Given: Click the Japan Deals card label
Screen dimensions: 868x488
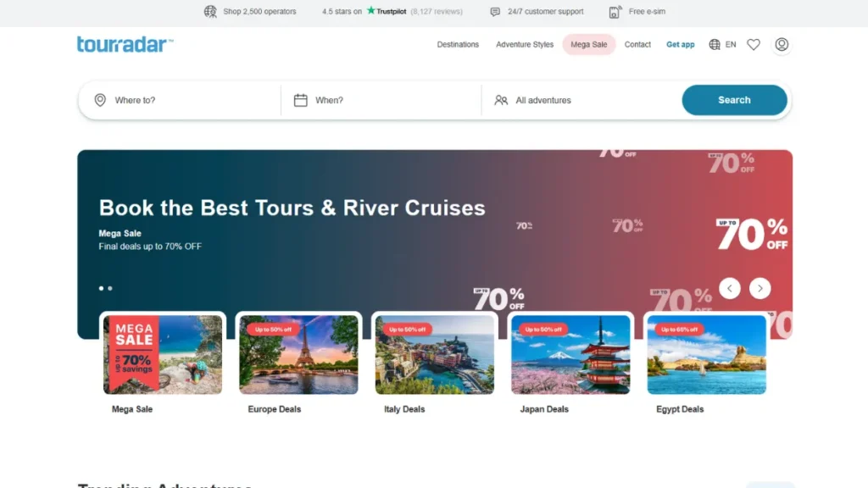Looking at the screenshot, I should (544, 409).
